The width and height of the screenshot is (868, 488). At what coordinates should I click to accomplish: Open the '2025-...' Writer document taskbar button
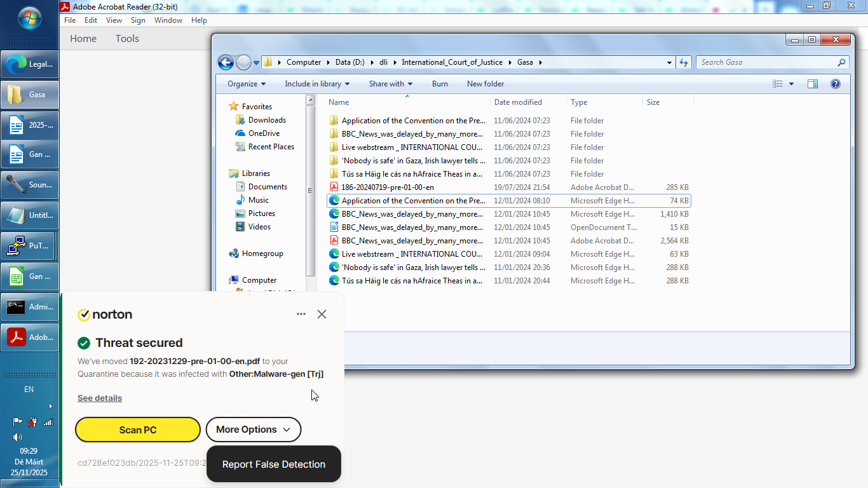(30, 125)
